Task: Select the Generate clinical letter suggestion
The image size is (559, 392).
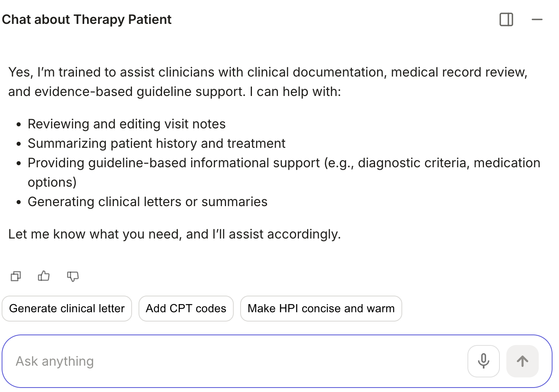Action: pos(66,309)
